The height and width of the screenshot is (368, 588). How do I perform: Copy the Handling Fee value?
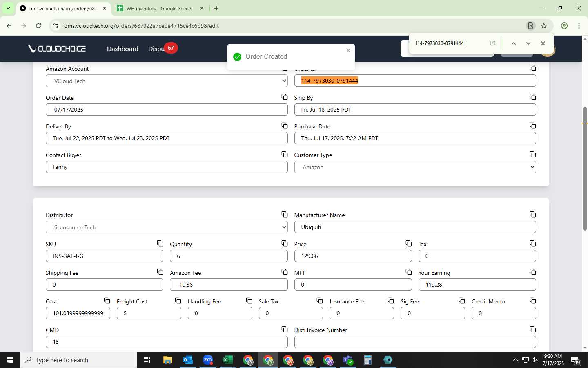pos(249,301)
